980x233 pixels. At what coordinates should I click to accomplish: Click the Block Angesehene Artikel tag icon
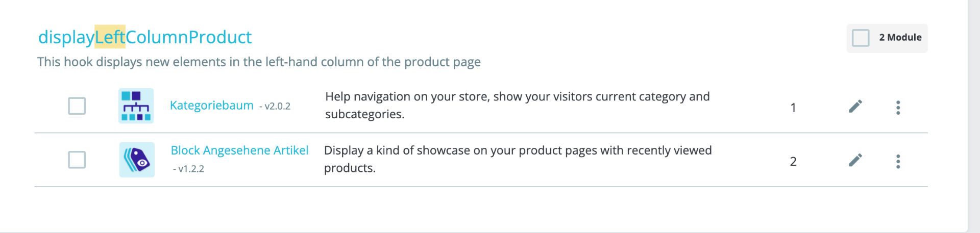tap(137, 160)
